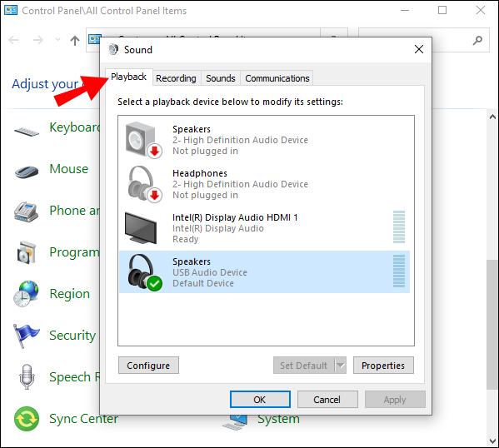Viewport: 499px width, 448px height.
Task: Expand the Set Default dropdown arrow
Action: [x=341, y=366]
